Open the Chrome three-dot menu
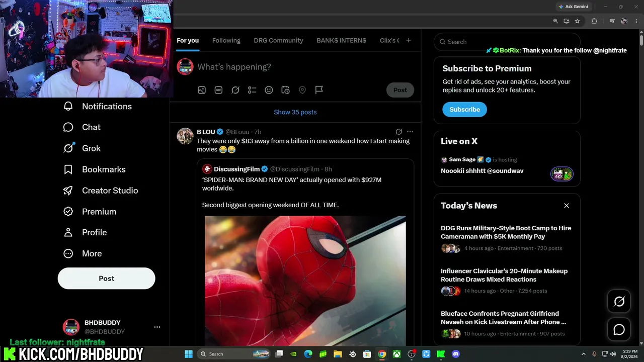The height and width of the screenshot is (362, 644). (636, 21)
